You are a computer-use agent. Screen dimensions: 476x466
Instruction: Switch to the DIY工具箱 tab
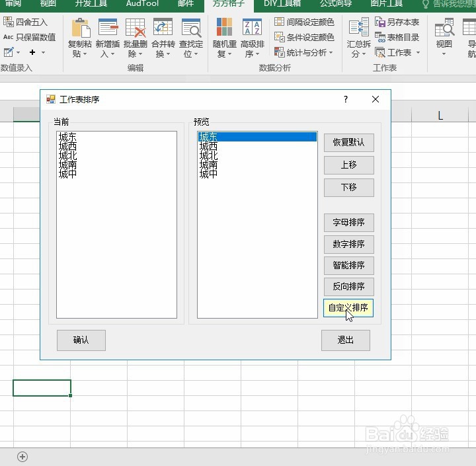tap(282, 4)
